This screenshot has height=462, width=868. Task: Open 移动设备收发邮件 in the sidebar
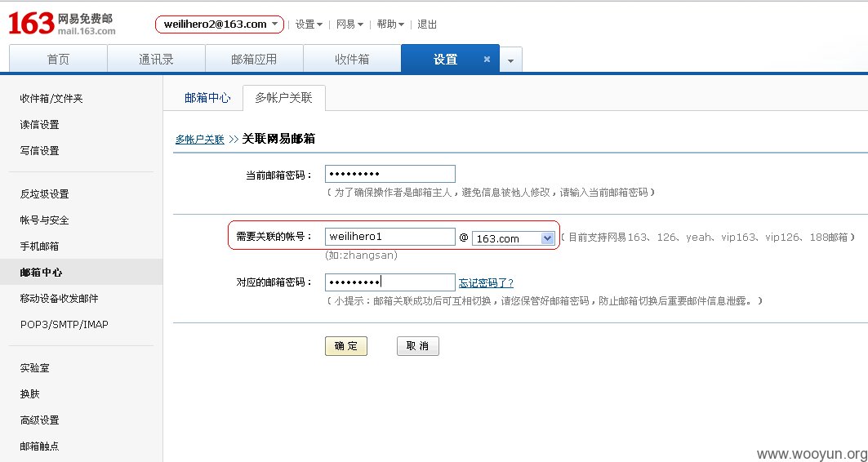pyautogui.click(x=60, y=298)
